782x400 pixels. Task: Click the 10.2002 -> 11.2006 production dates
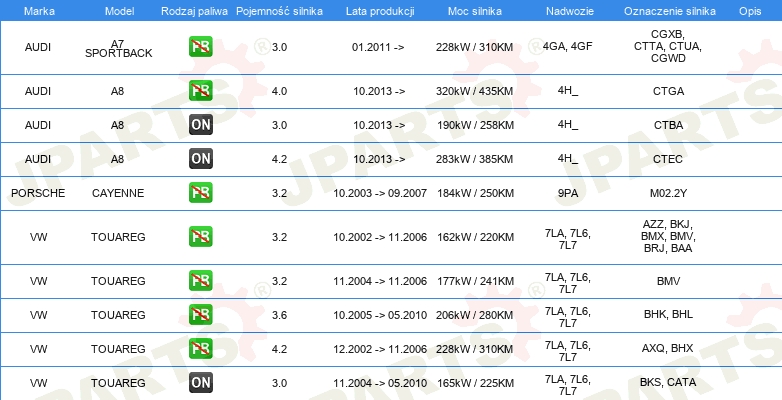click(380, 237)
